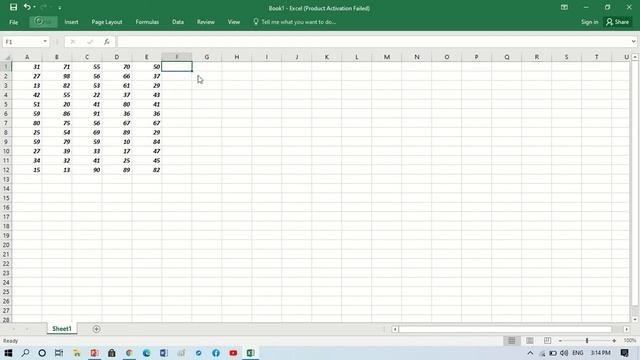Click the Select All corner triangle
Screen dimensions: 640x360
pyautogui.click(x=6, y=57)
